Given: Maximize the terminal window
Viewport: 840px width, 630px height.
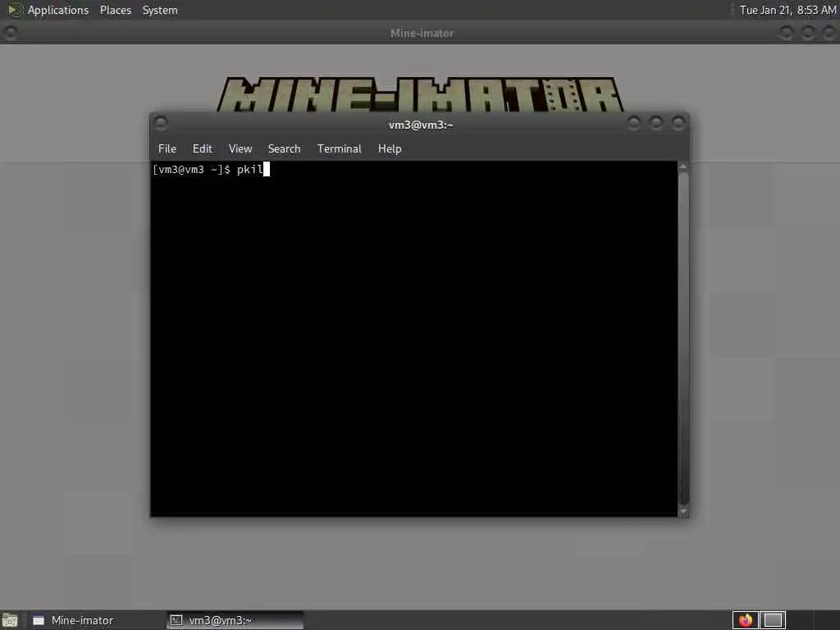Looking at the screenshot, I should tap(655, 123).
